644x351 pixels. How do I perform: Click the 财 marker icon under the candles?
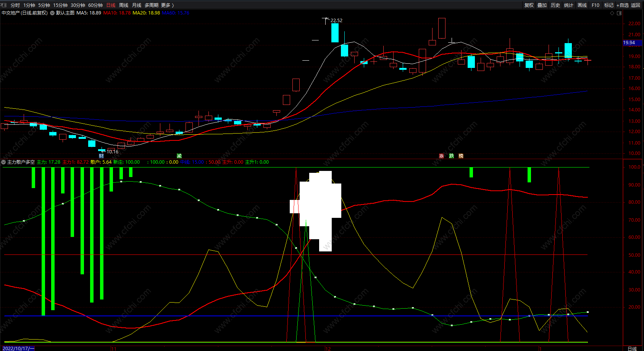[101, 156]
